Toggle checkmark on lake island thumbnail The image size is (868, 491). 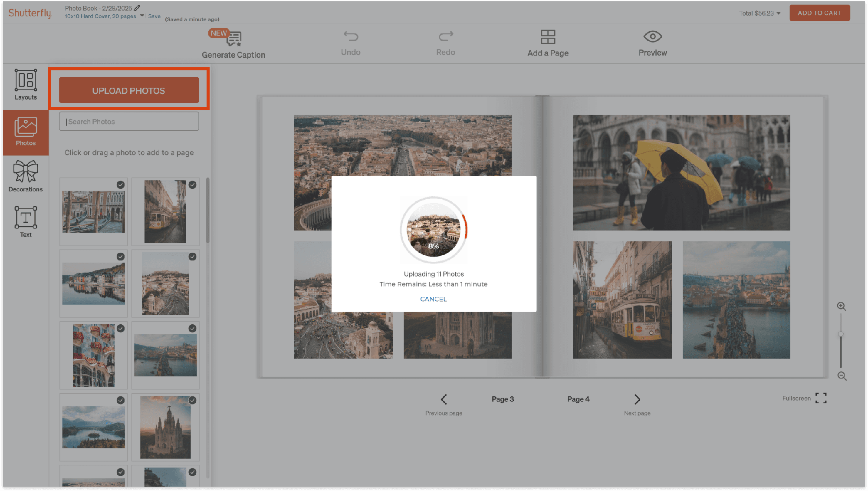point(121,400)
